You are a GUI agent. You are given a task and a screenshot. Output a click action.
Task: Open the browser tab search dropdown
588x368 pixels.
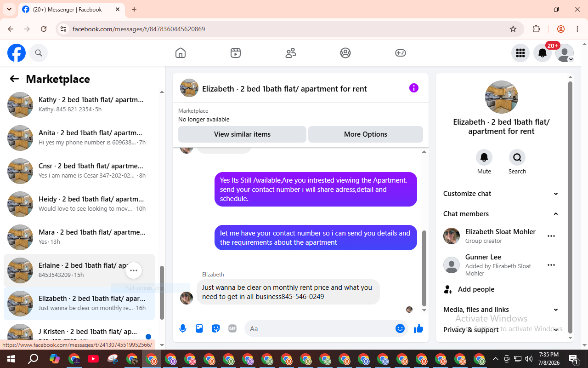[9, 9]
